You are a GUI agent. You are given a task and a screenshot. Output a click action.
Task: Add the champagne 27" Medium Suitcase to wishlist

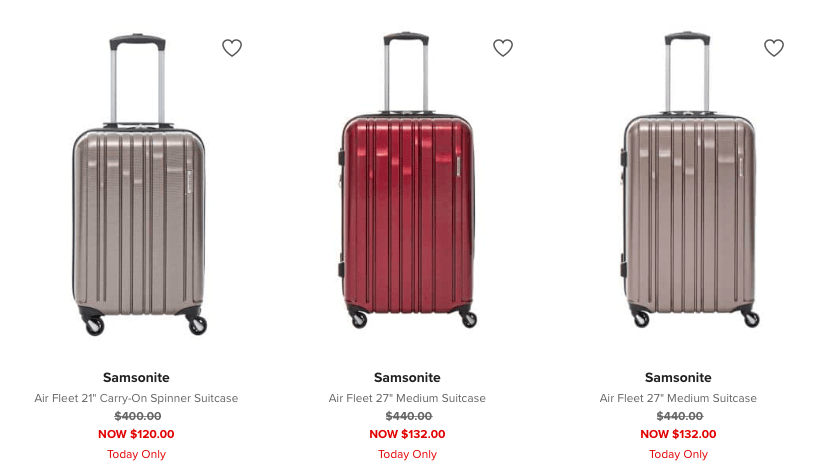[774, 48]
